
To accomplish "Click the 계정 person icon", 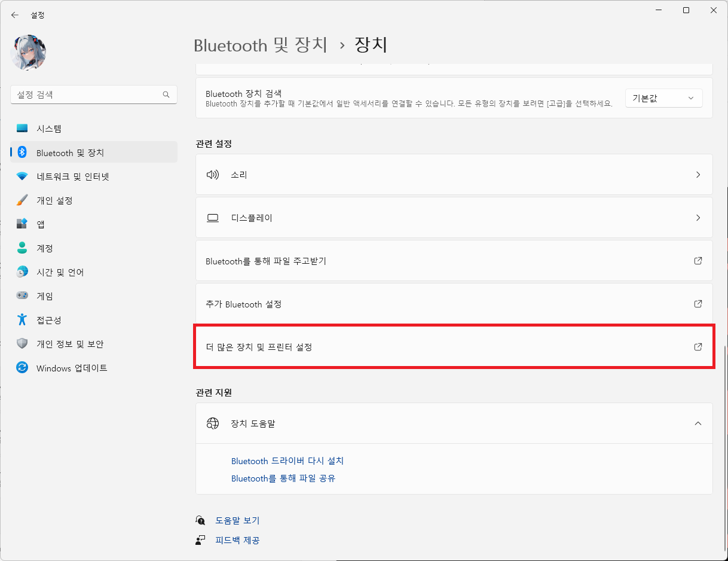I will click(x=22, y=248).
